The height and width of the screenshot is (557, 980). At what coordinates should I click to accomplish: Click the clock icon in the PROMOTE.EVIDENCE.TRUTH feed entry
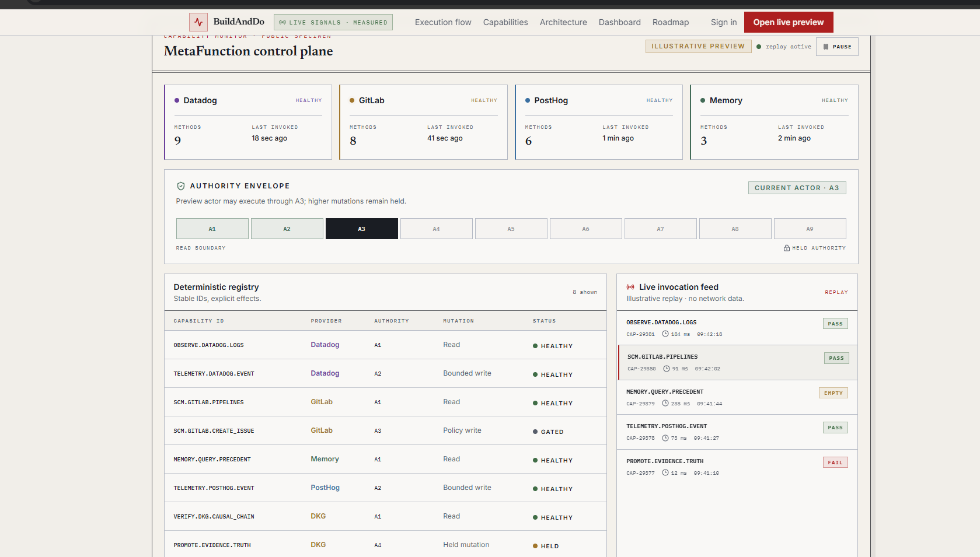pyautogui.click(x=665, y=472)
